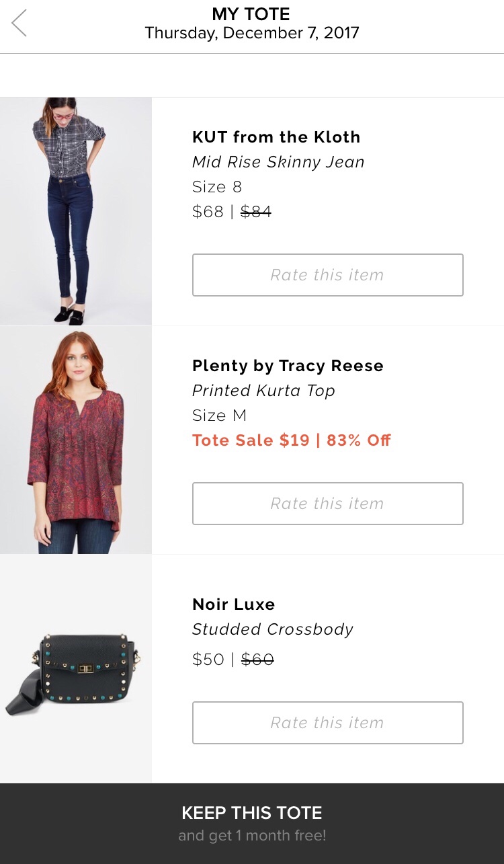Select the Noir Luxe brand name
This screenshot has width=504, height=864.
(x=234, y=604)
